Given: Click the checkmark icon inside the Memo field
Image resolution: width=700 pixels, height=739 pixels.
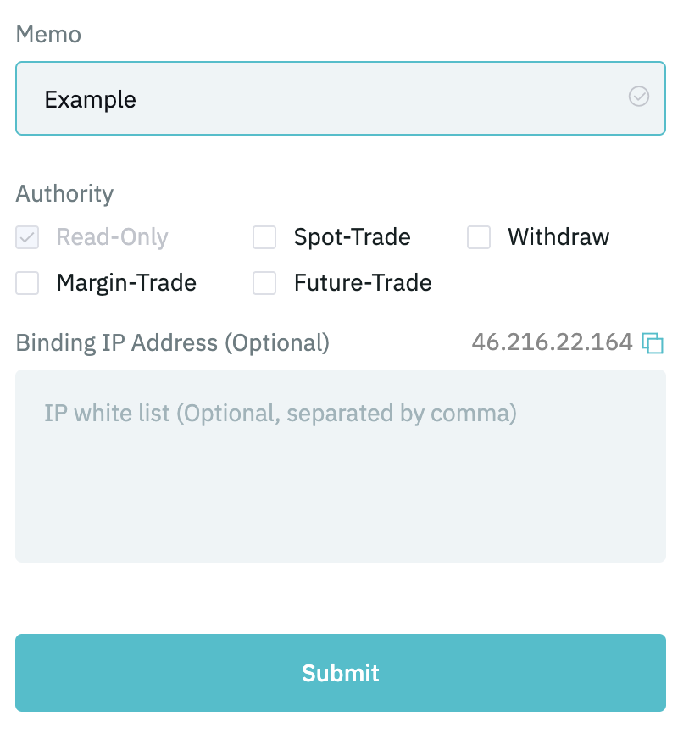Looking at the screenshot, I should click(x=639, y=96).
